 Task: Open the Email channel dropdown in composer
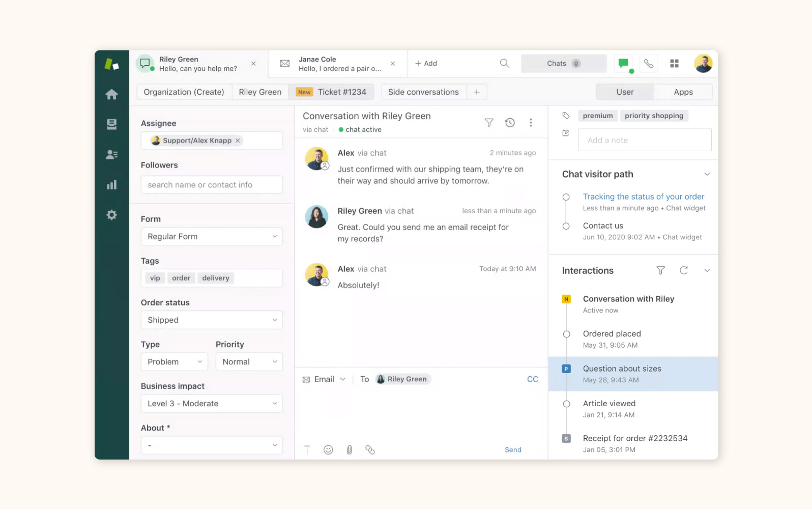coord(324,379)
